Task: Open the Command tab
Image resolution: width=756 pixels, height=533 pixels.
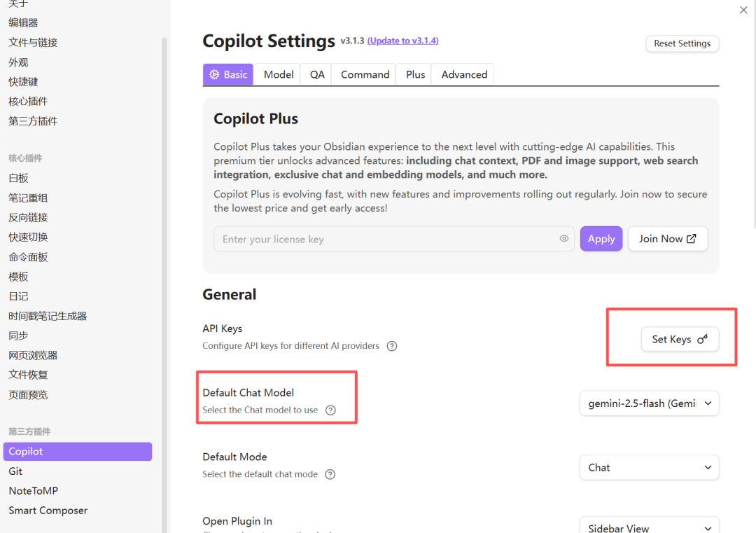Action: click(x=365, y=74)
